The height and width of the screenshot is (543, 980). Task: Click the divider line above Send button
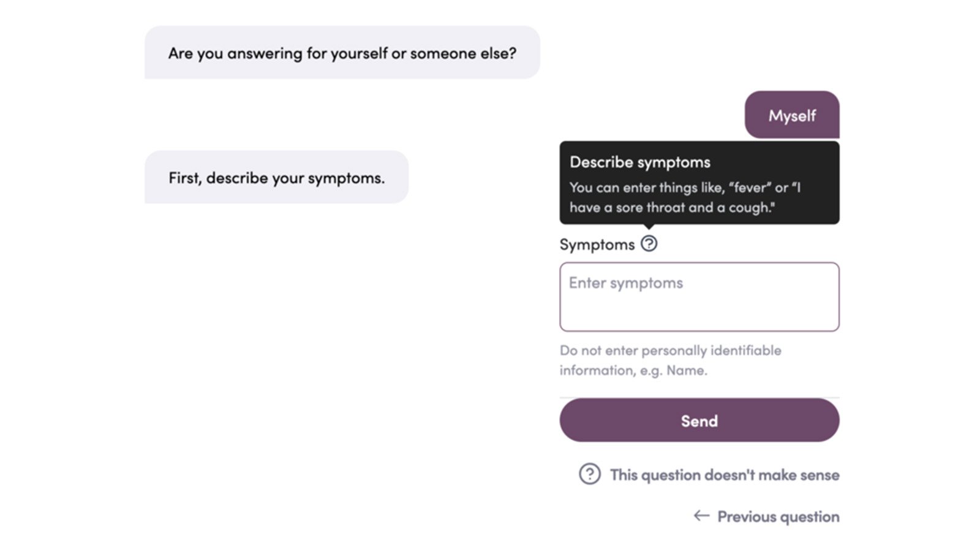(x=699, y=397)
